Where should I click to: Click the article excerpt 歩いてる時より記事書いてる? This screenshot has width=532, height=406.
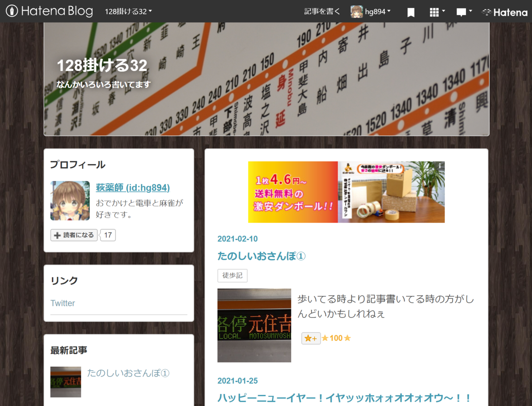point(385,306)
